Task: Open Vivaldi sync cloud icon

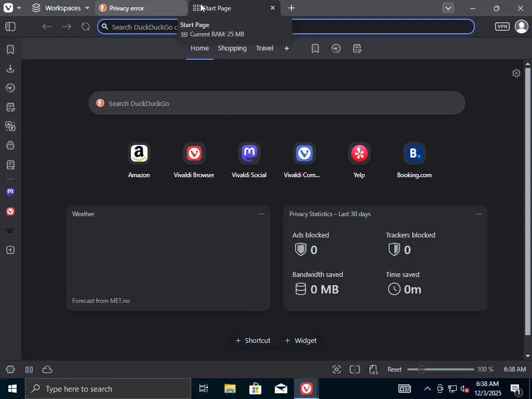Action: 47,369
